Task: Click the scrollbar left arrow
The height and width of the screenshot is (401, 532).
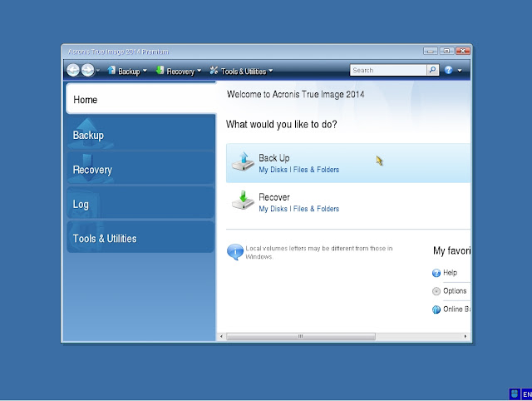Action: tap(221, 336)
